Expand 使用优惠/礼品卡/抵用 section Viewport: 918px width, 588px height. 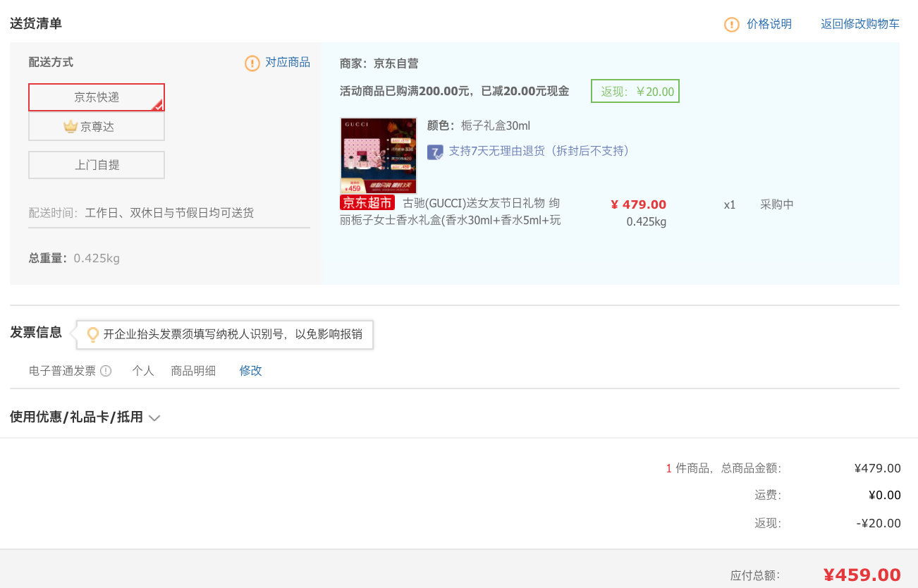[85, 417]
